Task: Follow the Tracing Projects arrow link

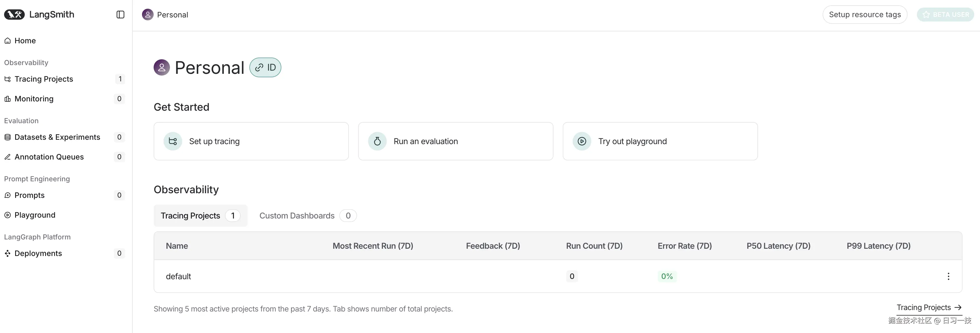Action: pyautogui.click(x=929, y=307)
